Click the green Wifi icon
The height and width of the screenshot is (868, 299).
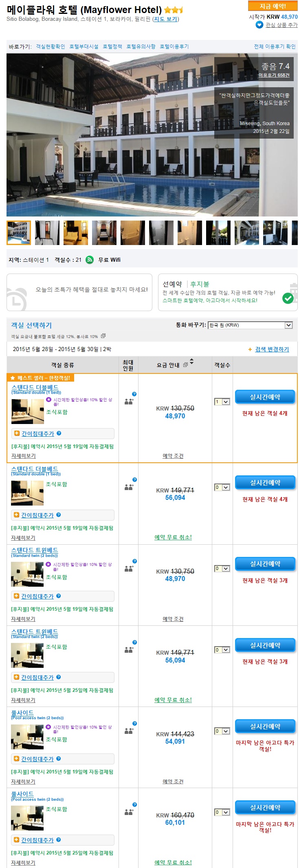coord(90,260)
